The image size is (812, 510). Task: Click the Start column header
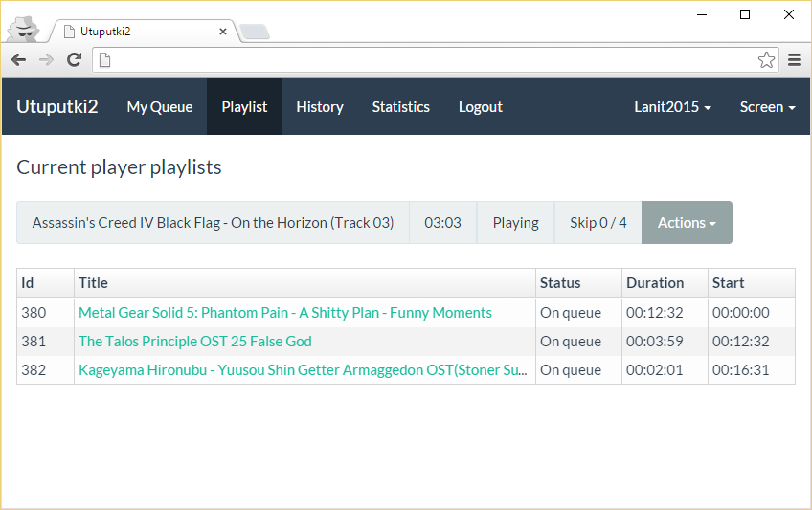click(x=751, y=283)
